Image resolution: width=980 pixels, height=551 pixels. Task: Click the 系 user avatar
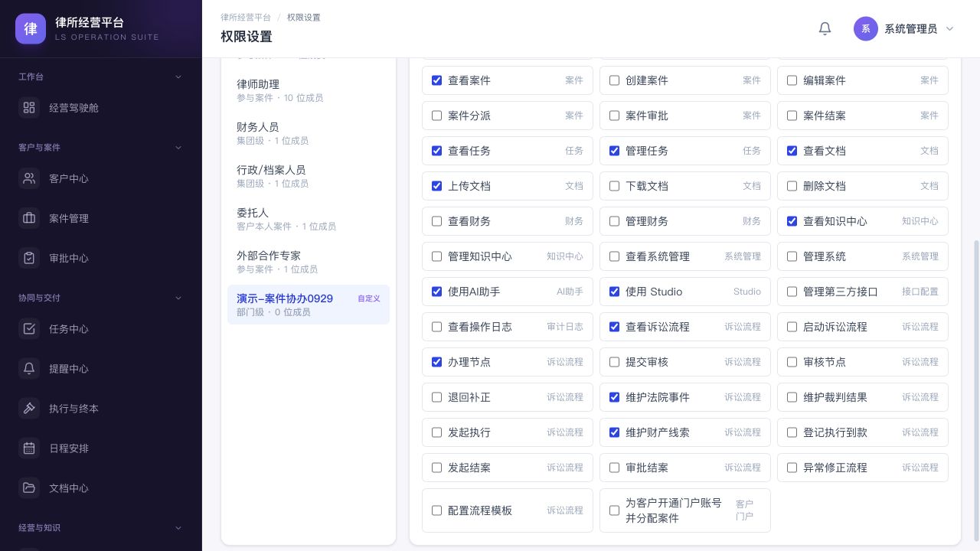coord(866,29)
